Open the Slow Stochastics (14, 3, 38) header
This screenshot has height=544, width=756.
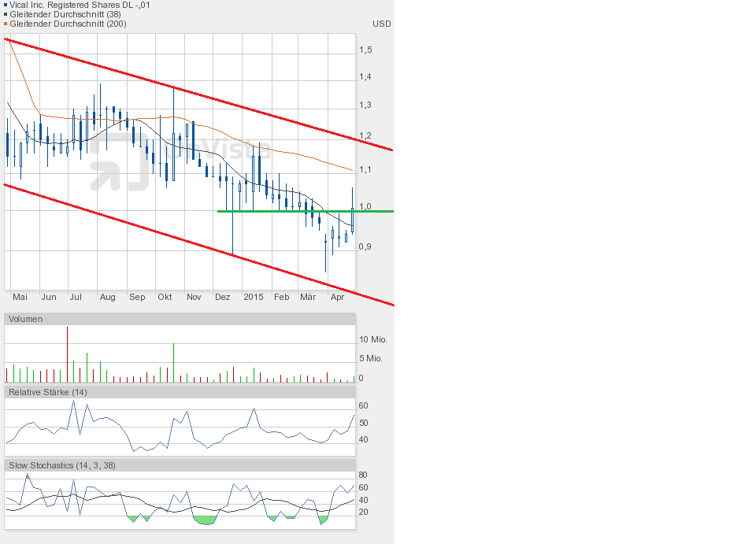tap(62, 465)
